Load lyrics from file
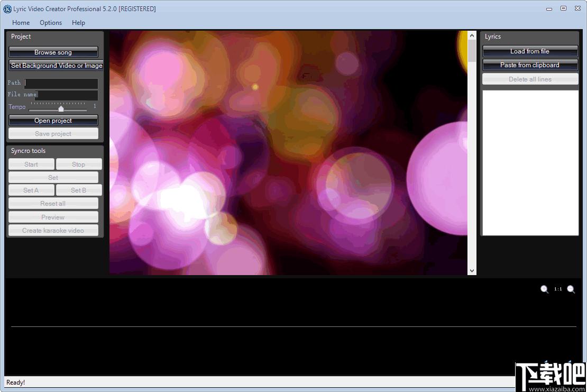The height and width of the screenshot is (392, 587). coord(530,51)
